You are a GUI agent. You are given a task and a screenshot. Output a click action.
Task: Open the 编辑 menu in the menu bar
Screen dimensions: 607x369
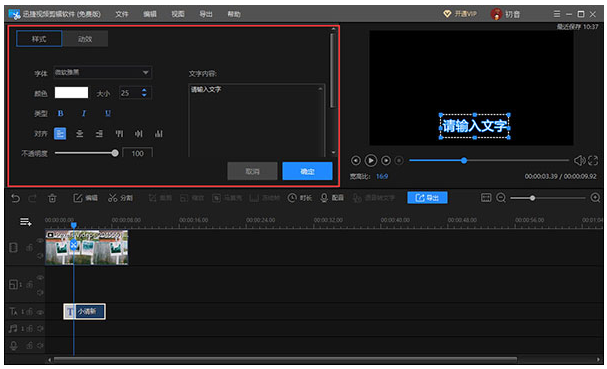click(x=150, y=14)
